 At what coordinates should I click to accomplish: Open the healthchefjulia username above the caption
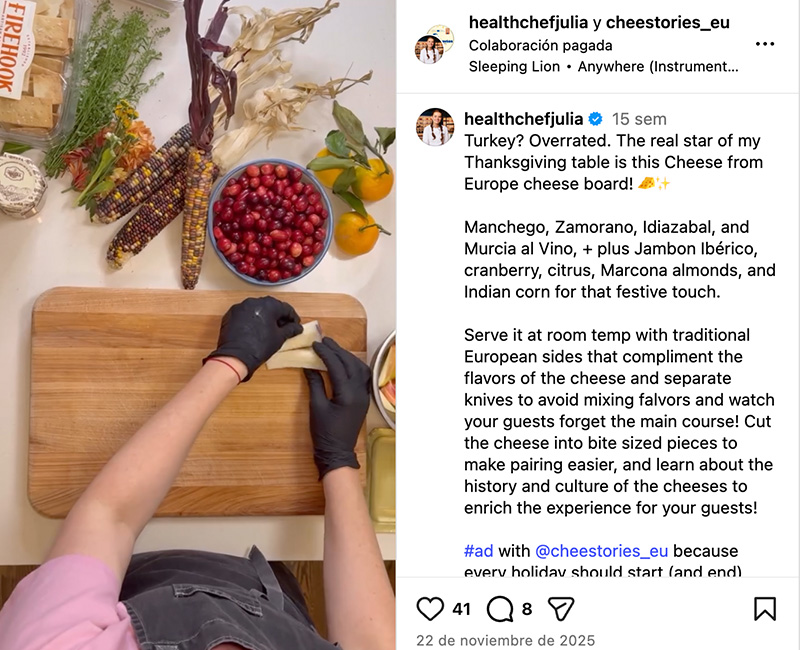pos(523,119)
